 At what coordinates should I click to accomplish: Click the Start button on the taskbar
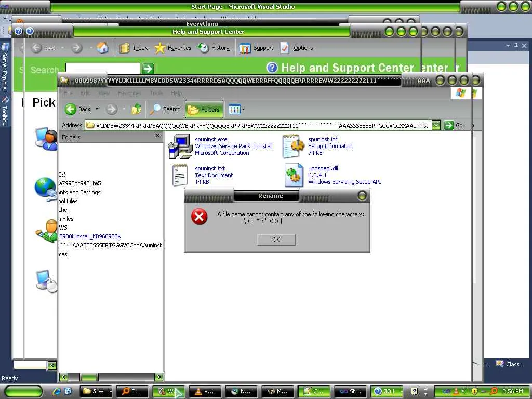coord(24,392)
